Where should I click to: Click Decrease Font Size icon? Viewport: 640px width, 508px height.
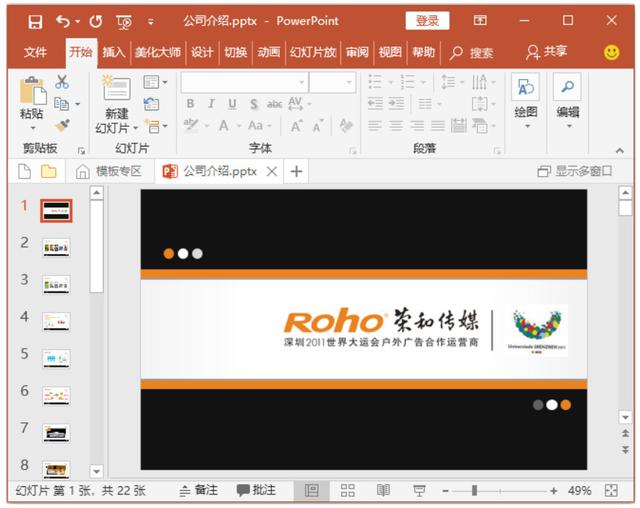point(318,126)
